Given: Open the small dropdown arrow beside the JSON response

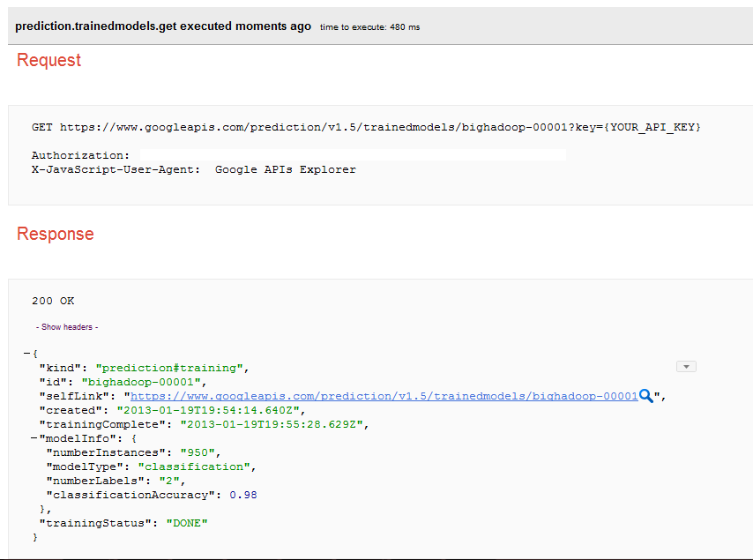Looking at the screenshot, I should click(x=686, y=366).
